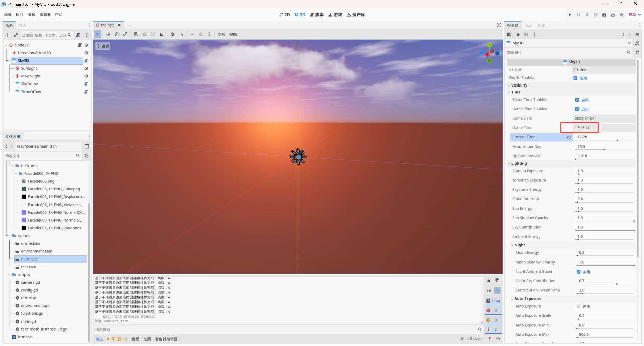
Task: Select the Rotate mode tool
Action: [117, 34]
